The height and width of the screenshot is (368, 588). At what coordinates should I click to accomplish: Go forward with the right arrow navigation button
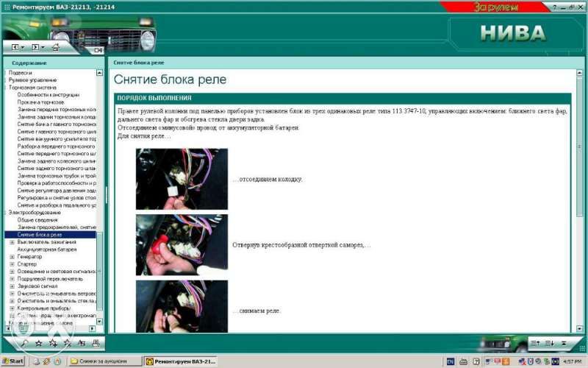click(35, 47)
